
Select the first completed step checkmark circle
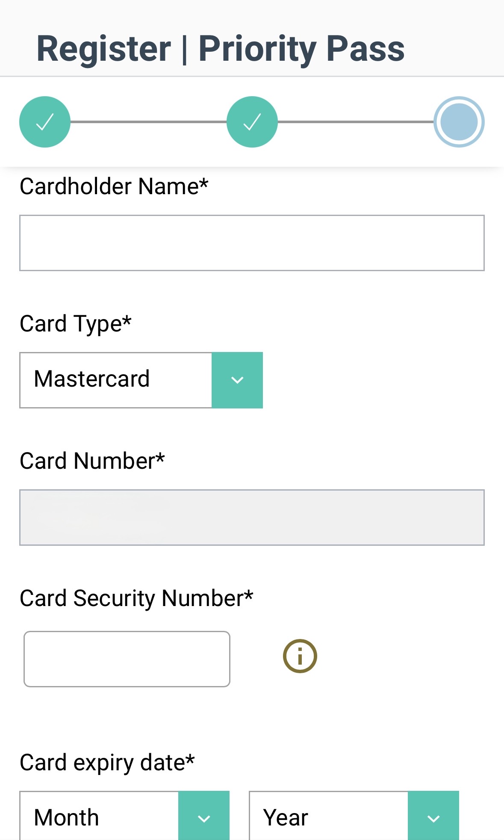click(x=45, y=122)
